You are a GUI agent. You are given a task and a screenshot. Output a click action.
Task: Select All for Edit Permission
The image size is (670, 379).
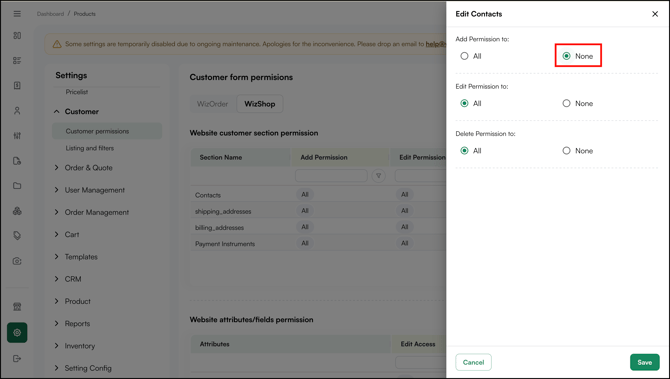tap(464, 103)
